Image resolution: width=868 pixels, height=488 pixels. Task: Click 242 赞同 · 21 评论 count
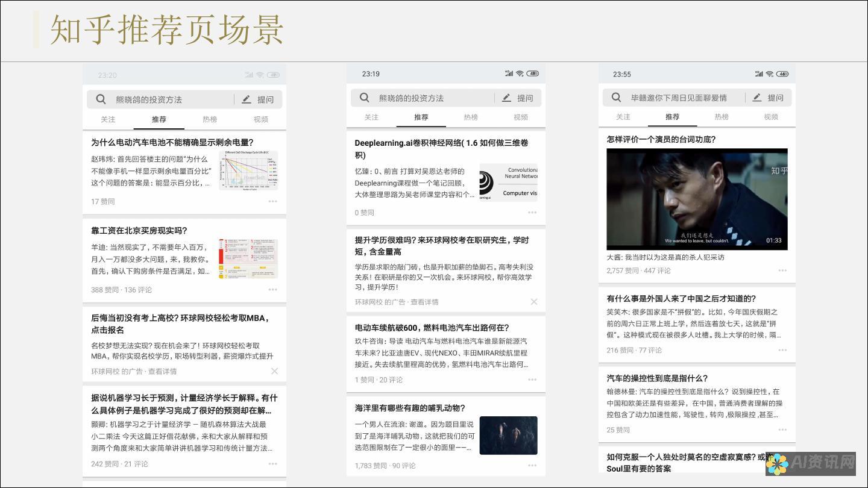pyautogui.click(x=119, y=464)
